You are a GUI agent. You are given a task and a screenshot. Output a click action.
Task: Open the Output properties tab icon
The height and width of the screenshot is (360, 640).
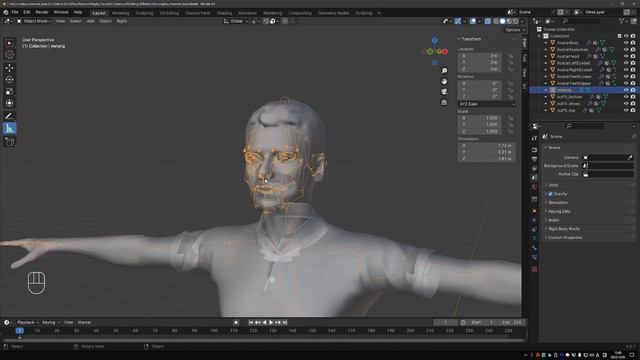point(534,159)
